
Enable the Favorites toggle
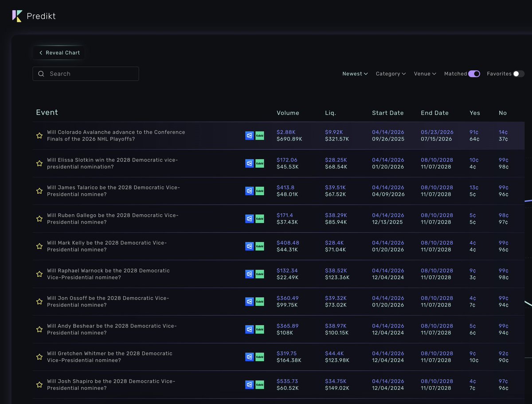coord(519,74)
